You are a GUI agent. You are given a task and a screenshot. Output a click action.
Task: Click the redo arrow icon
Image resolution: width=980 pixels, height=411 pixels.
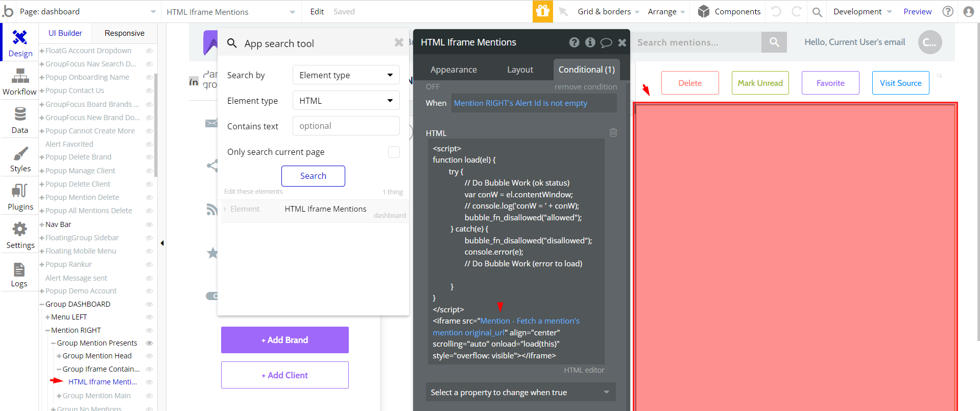pyautogui.click(x=796, y=11)
